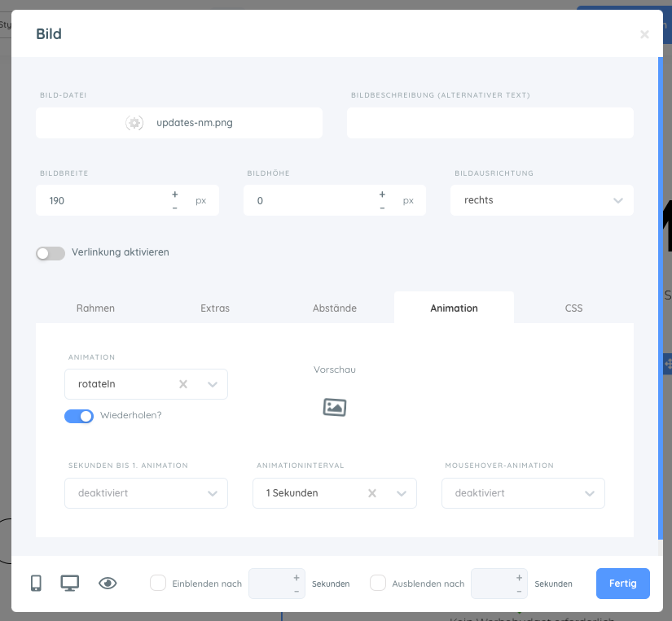The width and height of the screenshot is (672, 621).
Task: Decrease the Bildhöhe value with minus
Action: (x=382, y=208)
